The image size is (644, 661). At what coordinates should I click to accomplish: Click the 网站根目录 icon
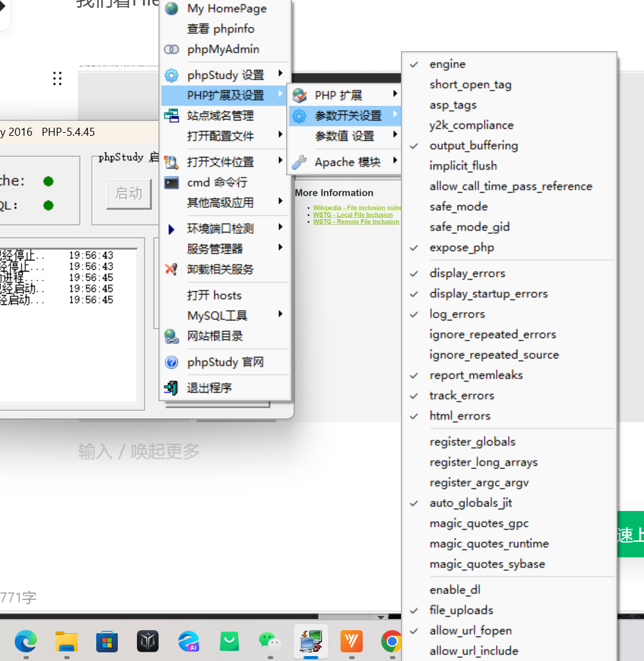(x=171, y=336)
